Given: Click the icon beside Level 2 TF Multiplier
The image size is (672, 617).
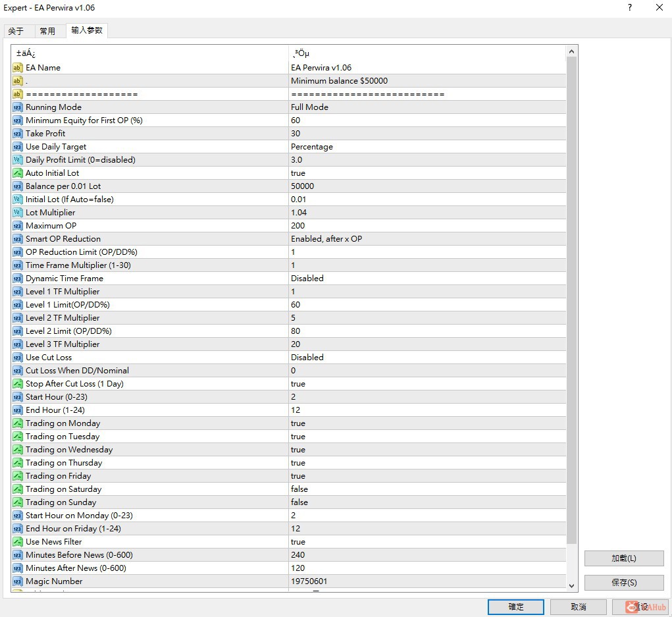Looking at the screenshot, I should tap(17, 317).
